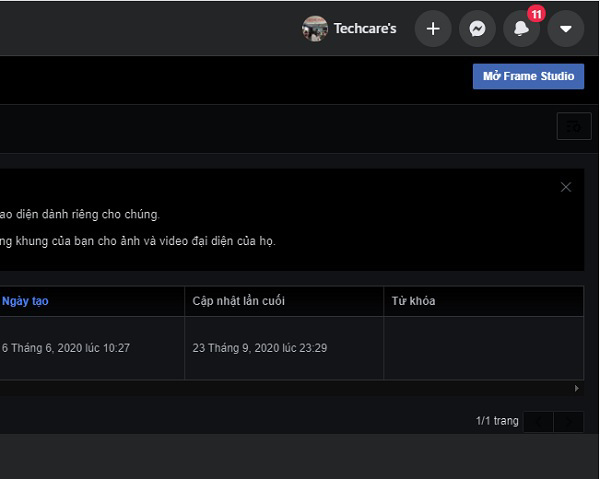Click the Cập nhật lần cuối column header
The width and height of the screenshot is (600, 479).
tap(238, 301)
